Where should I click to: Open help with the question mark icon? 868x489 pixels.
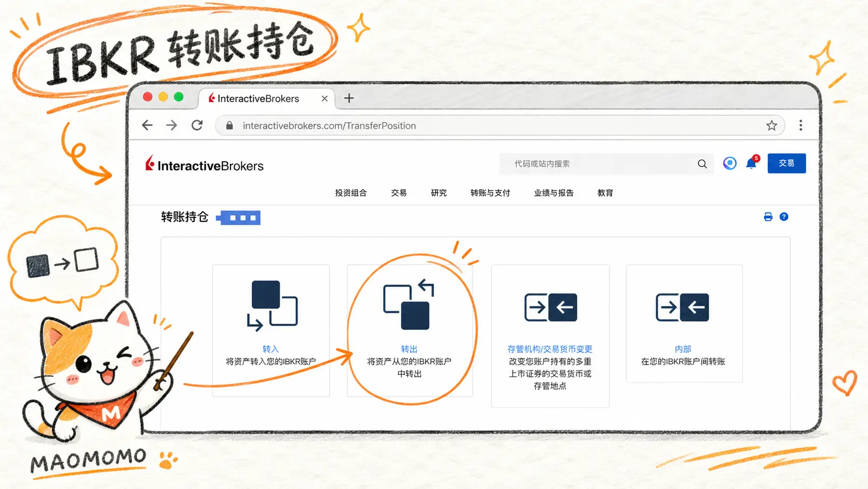[784, 217]
